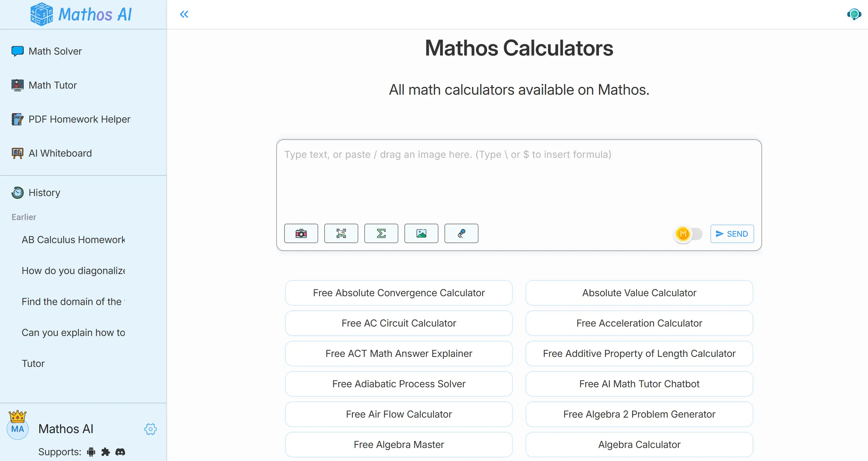Click the Mathos AI cube logo
This screenshot has height=461, width=868.
tap(42, 14)
